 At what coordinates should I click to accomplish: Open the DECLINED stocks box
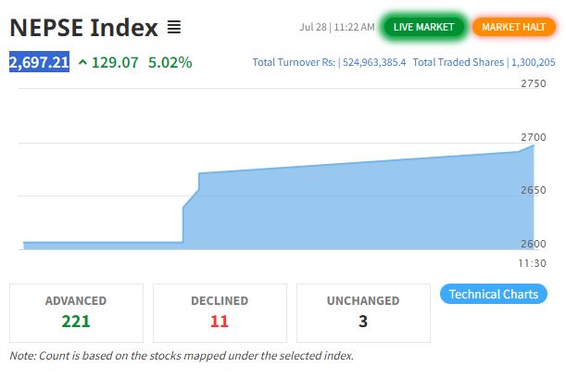coord(220,313)
